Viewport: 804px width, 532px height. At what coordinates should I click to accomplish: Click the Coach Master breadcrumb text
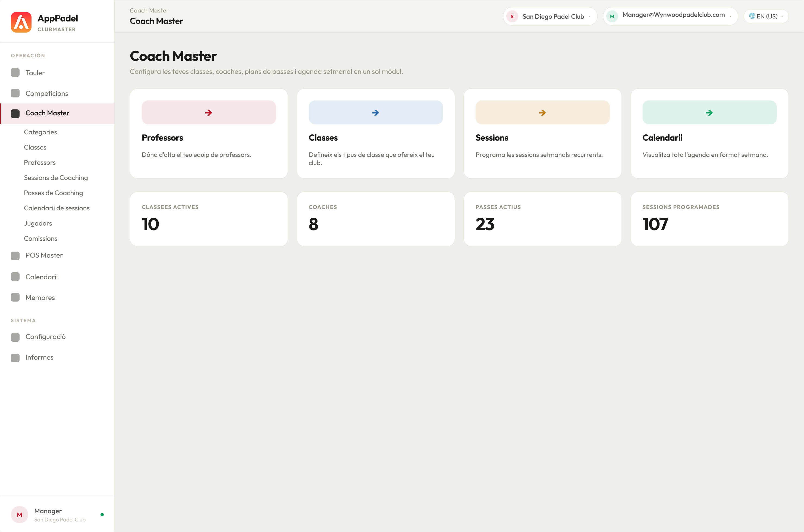click(x=149, y=11)
